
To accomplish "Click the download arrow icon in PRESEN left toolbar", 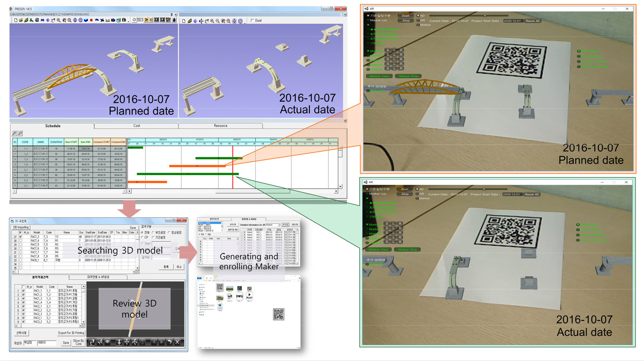I will coord(174,20).
